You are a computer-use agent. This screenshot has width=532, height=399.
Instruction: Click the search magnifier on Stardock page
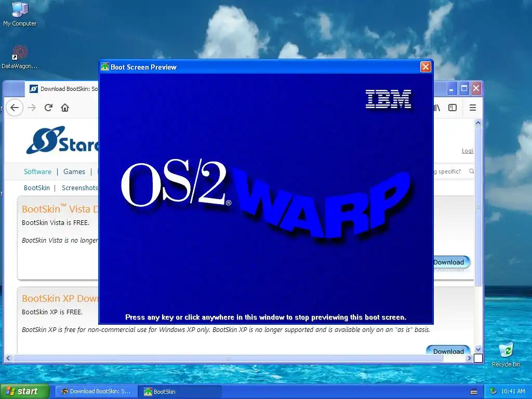[x=471, y=171]
